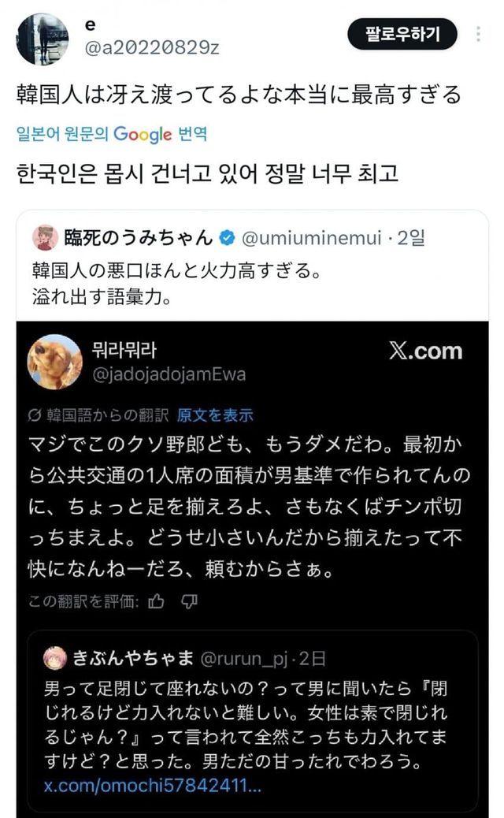Click 原文を表示 to show original

215,415
